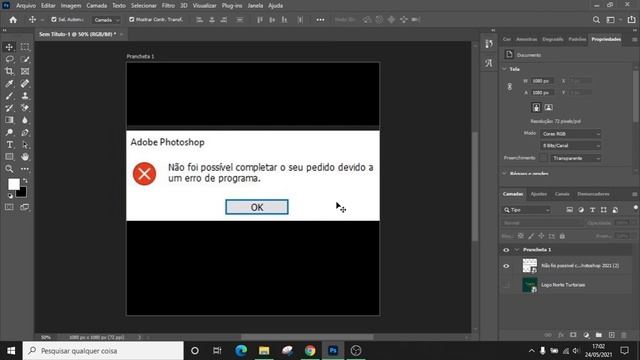640x360 pixels.
Task: Set landscape canvas orientation icon
Action: pos(549,107)
